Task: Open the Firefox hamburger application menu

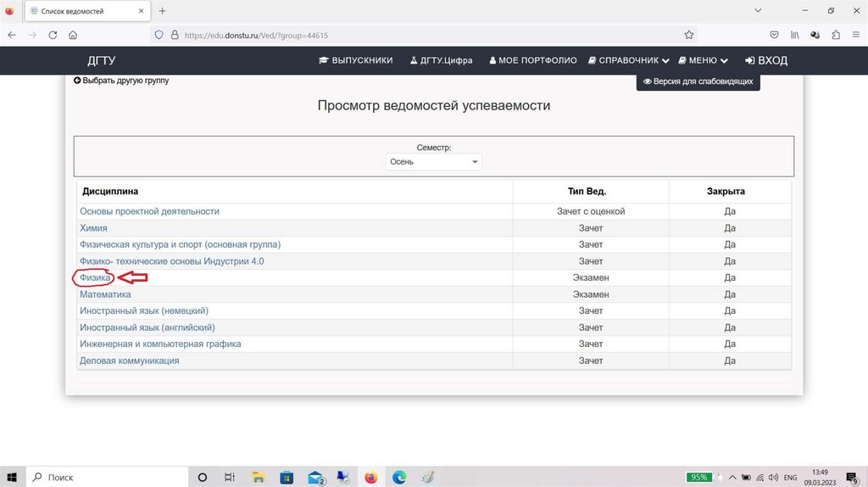Action: point(855,36)
